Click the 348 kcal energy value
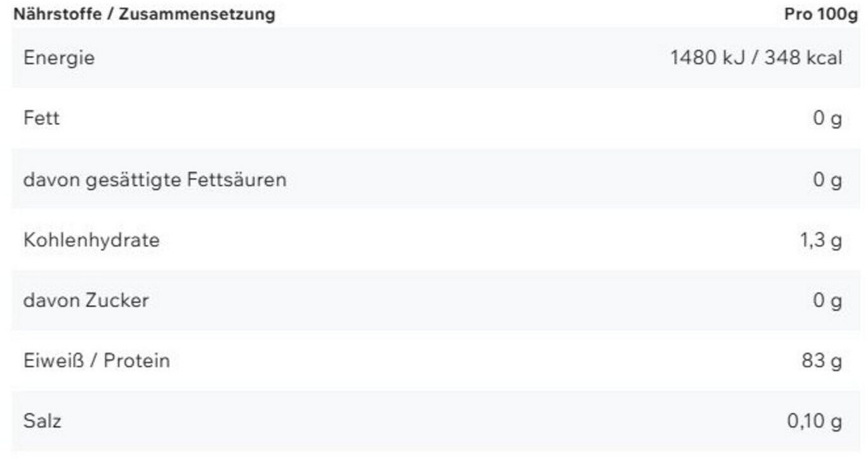This screenshot has height=459, width=868. point(803,58)
